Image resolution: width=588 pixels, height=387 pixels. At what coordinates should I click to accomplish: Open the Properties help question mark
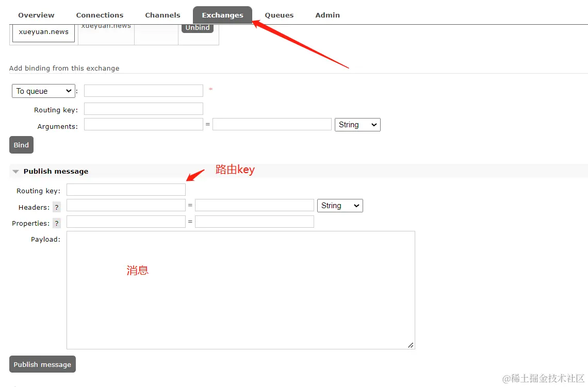[57, 223]
